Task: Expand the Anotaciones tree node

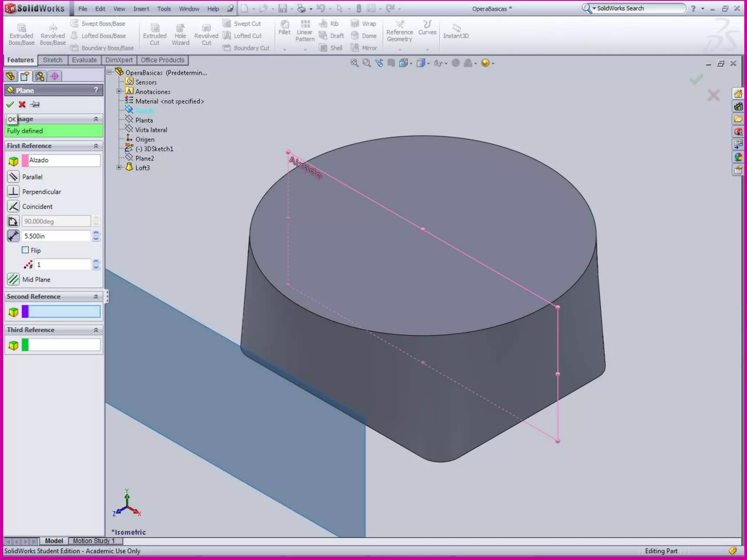Action: click(119, 92)
